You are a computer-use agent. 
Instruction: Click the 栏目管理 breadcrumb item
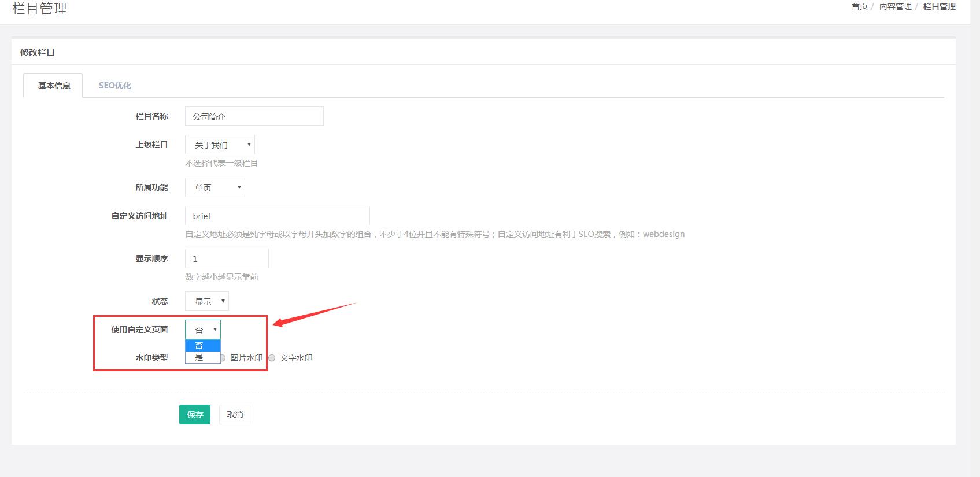939,6
